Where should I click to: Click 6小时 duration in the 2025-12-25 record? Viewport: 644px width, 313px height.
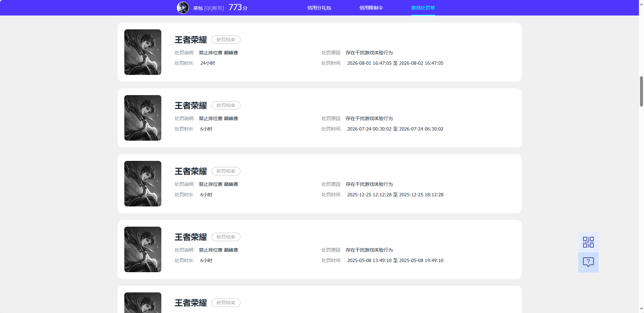206,195
